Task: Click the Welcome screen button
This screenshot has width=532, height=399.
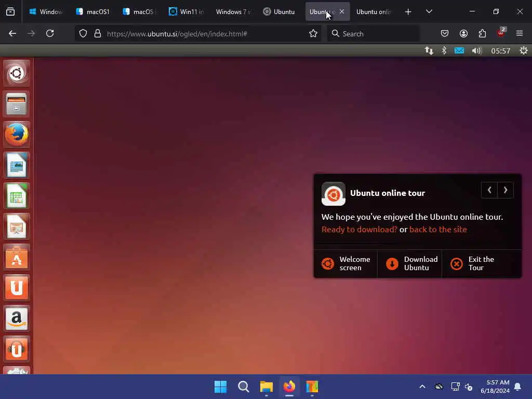Action: (345, 263)
